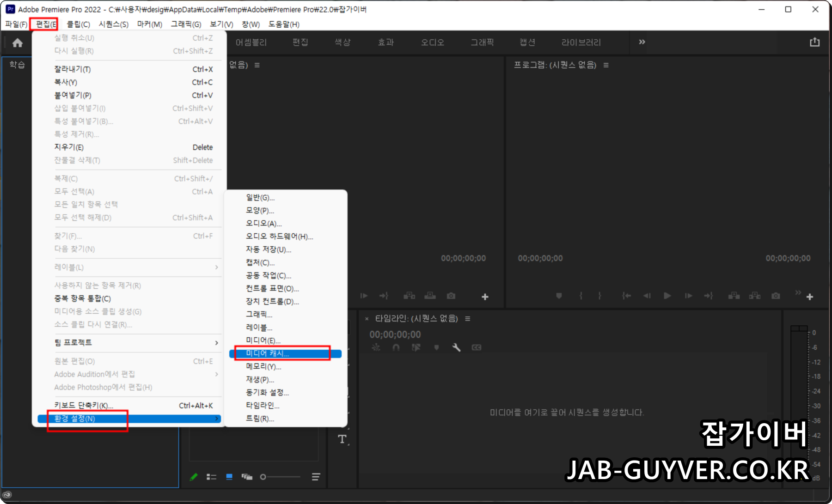Screen dimensions: 832x504
Task: Click the Play button in Program monitor
Action: (x=667, y=296)
